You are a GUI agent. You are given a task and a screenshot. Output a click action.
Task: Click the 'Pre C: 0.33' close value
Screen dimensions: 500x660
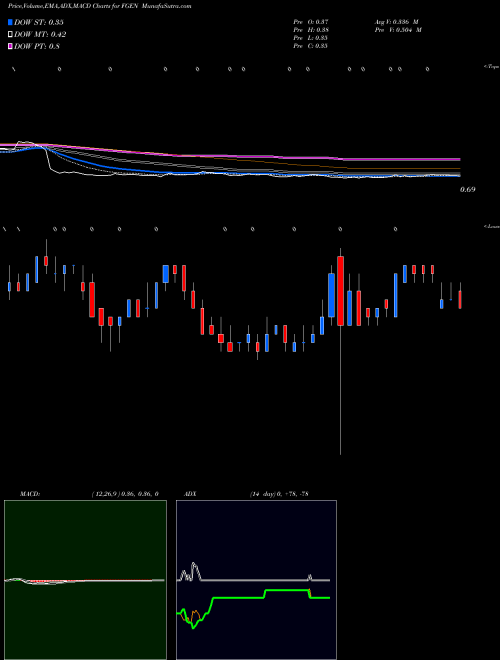(x=311, y=46)
